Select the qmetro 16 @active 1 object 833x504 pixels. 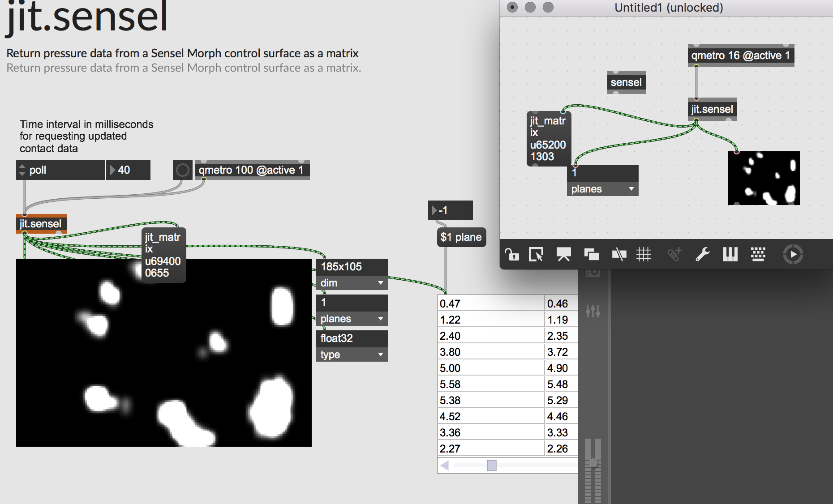741,56
